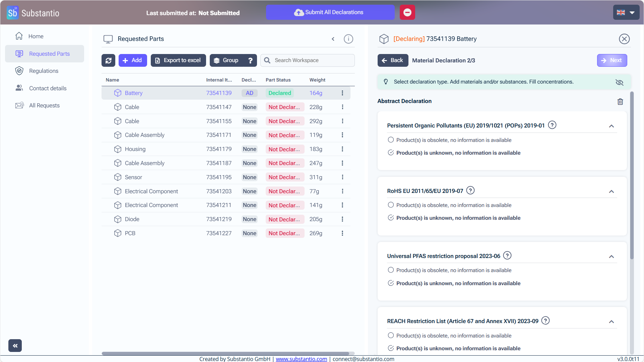Open three-dot menu for Sensor row
Image resolution: width=644 pixels, height=362 pixels.
[x=342, y=177]
